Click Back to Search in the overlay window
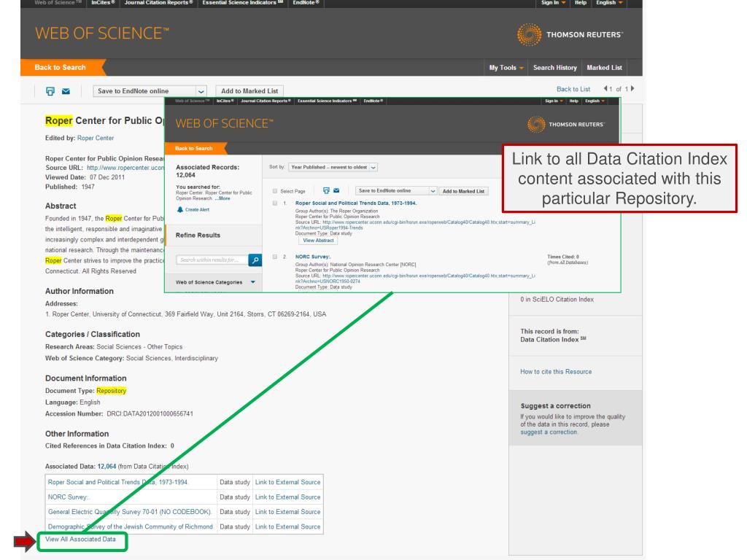Screen dimensions: 747x560 tap(194, 149)
